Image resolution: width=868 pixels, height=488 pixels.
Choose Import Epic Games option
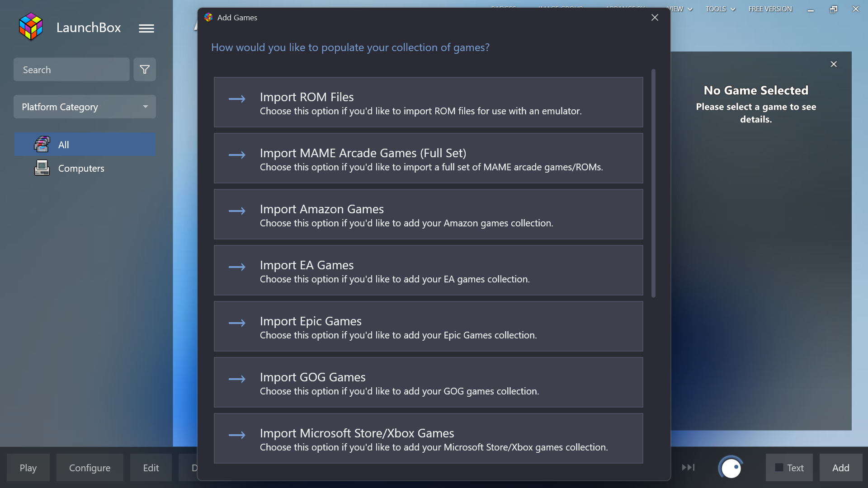428,326
